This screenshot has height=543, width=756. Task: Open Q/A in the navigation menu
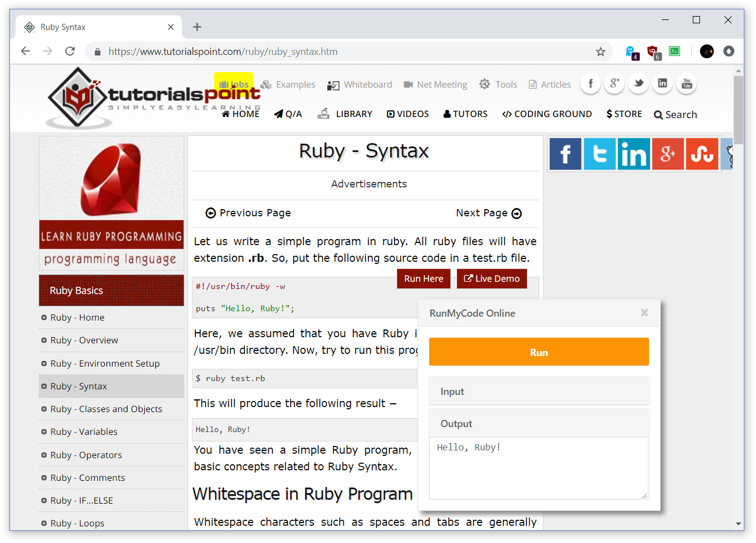tap(288, 114)
